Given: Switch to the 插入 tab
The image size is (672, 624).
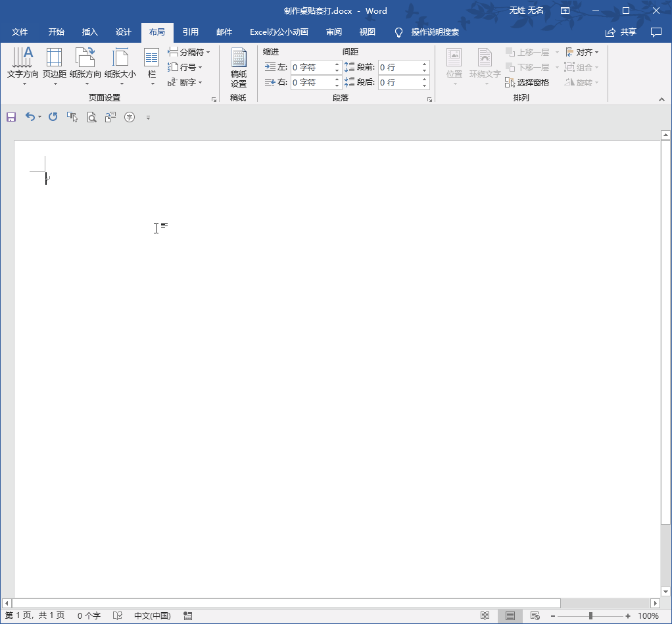Looking at the screenshot, I should coord(89,32).
